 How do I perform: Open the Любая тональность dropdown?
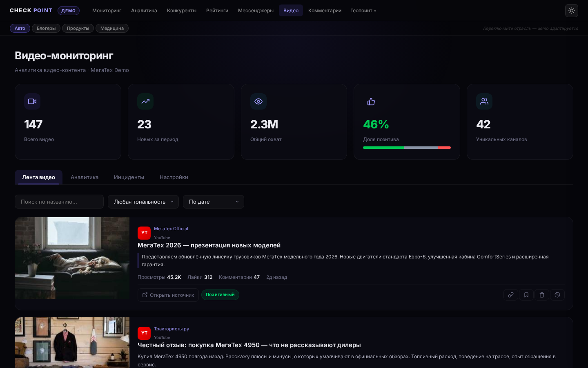143,202
